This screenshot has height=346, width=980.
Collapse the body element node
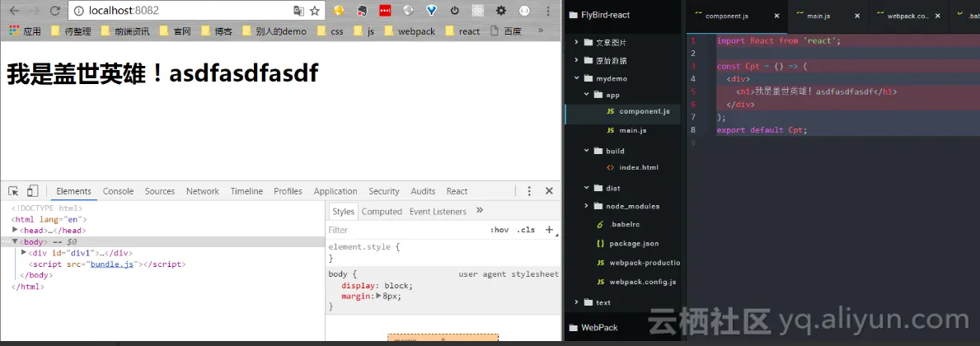point(16,241)
